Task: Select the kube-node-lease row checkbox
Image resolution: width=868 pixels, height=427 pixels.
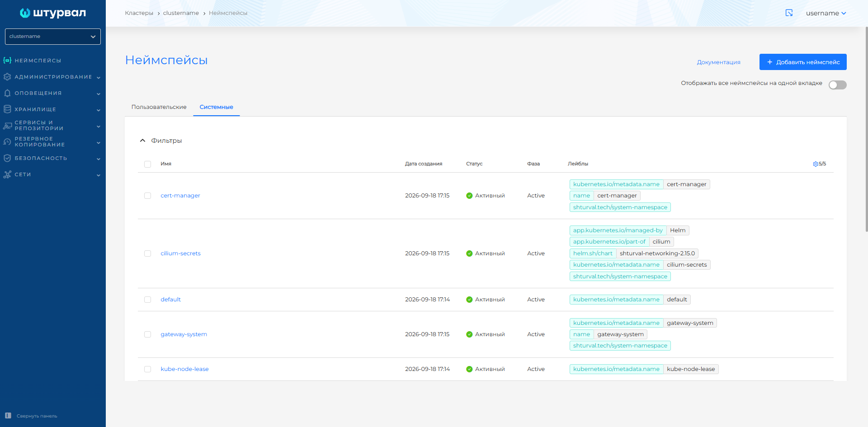Action: click(147, 369)
